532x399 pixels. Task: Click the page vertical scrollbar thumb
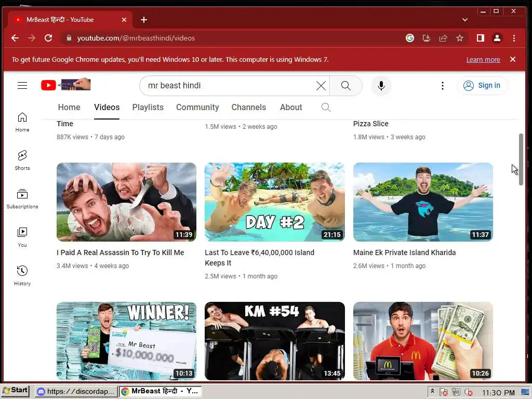click(521, 159)
